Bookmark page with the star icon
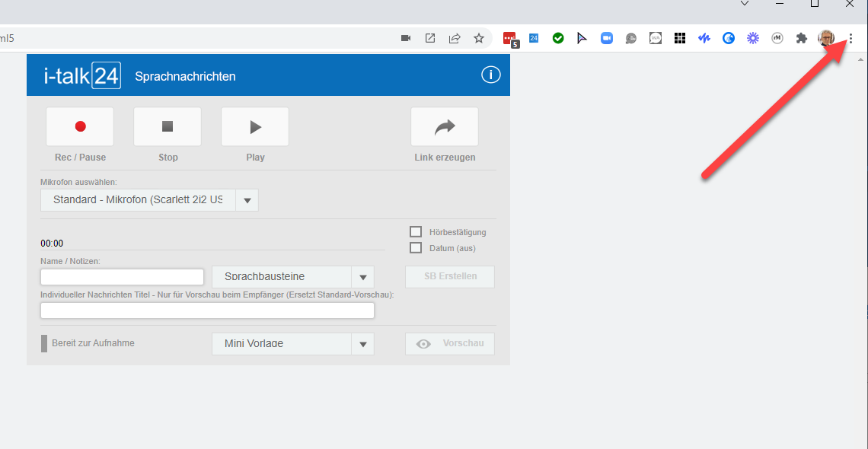The height and width of the screenshot is (449, 868). click(479, 38)
